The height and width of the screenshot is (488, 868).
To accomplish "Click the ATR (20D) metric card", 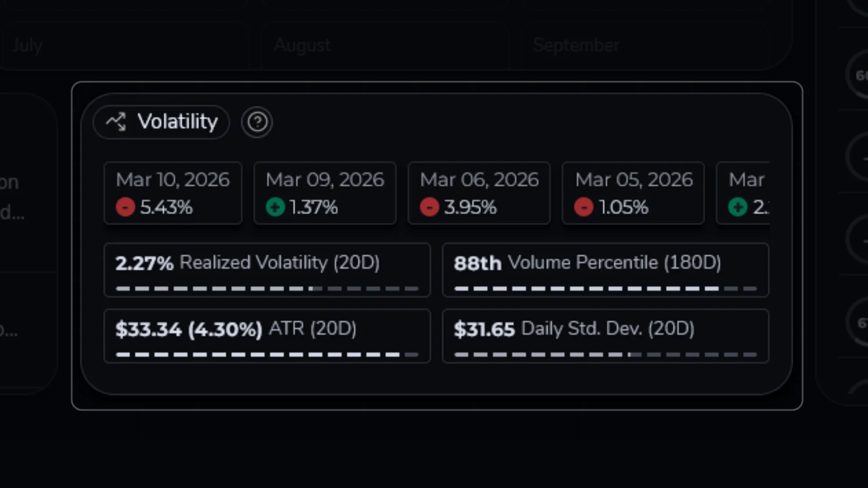I will tap(267, 335).
